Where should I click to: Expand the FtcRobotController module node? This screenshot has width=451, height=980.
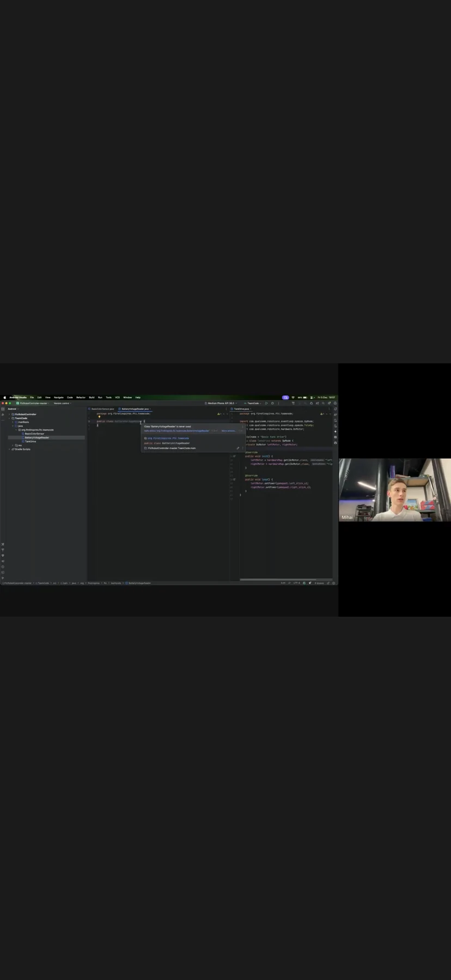(x=10, y=414)
